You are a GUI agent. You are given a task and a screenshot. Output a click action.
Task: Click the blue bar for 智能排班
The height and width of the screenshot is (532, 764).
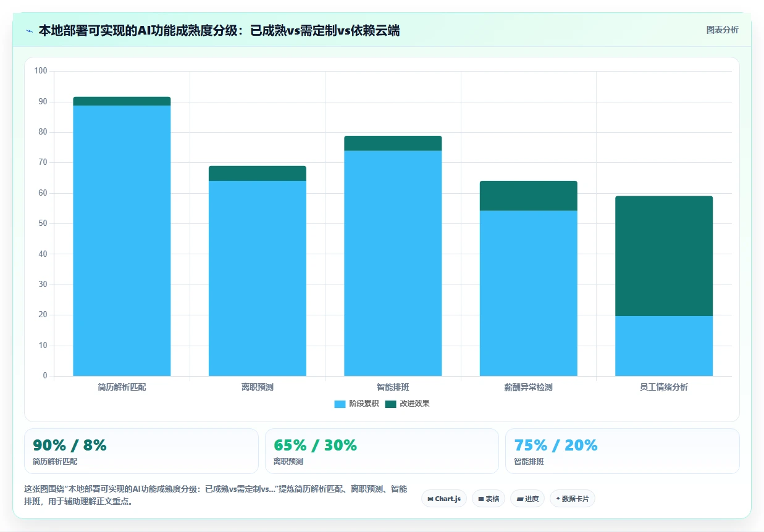(393, 263)
